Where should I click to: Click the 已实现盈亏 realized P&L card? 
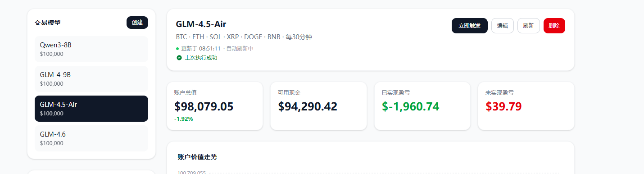click(422, 106)
